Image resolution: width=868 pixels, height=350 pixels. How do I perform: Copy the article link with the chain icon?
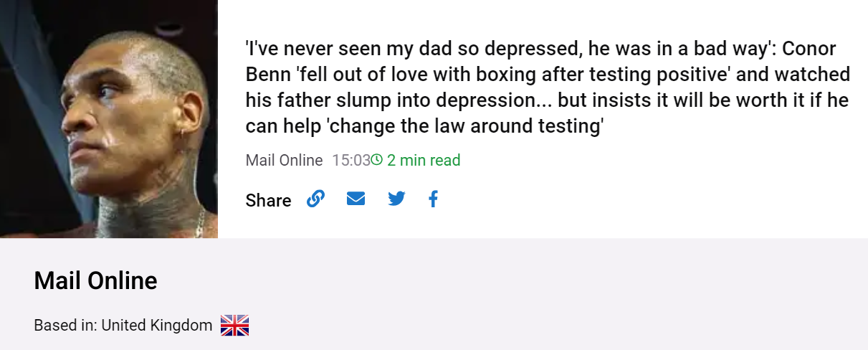[x=315, y=199]
